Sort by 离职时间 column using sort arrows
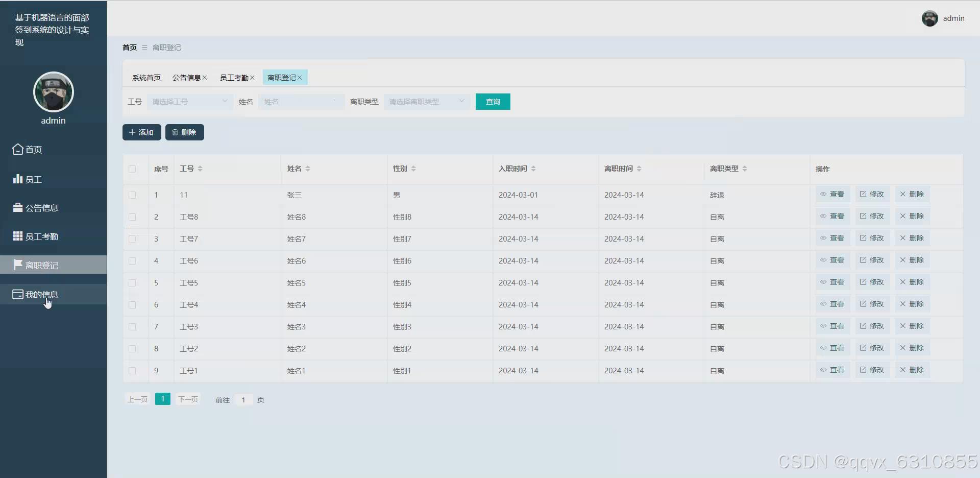 coord(639,169)
